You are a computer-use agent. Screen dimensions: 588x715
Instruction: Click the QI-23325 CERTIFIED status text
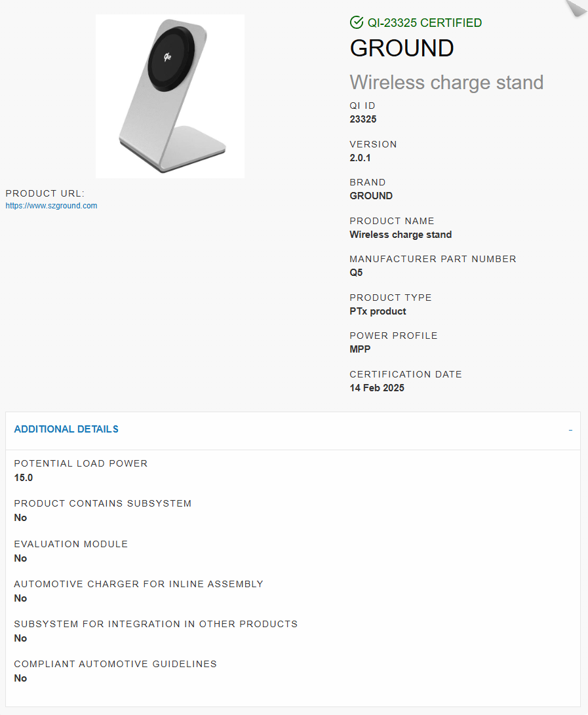(425, 23)
